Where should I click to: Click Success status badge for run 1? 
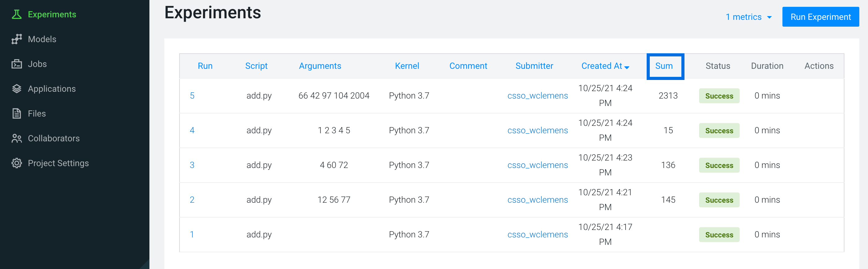(x=719, y=235)
